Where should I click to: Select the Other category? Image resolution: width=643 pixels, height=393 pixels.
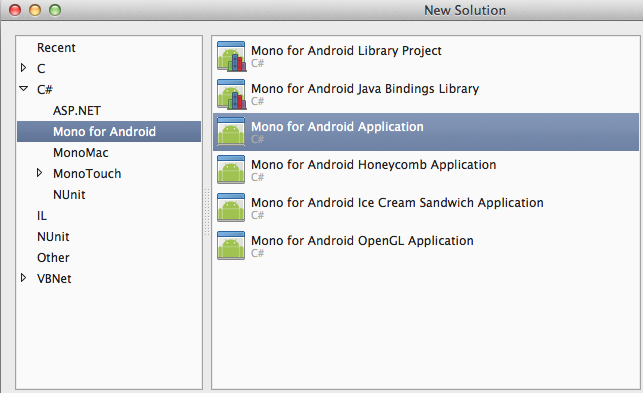coord(53,258)
